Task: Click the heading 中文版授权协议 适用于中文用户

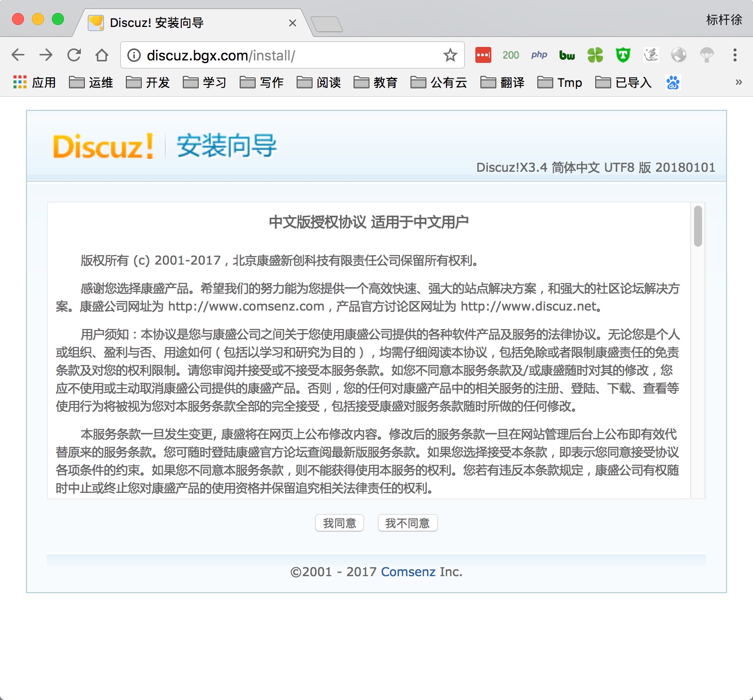Action: pyautogui.click(x=369, y=222)
